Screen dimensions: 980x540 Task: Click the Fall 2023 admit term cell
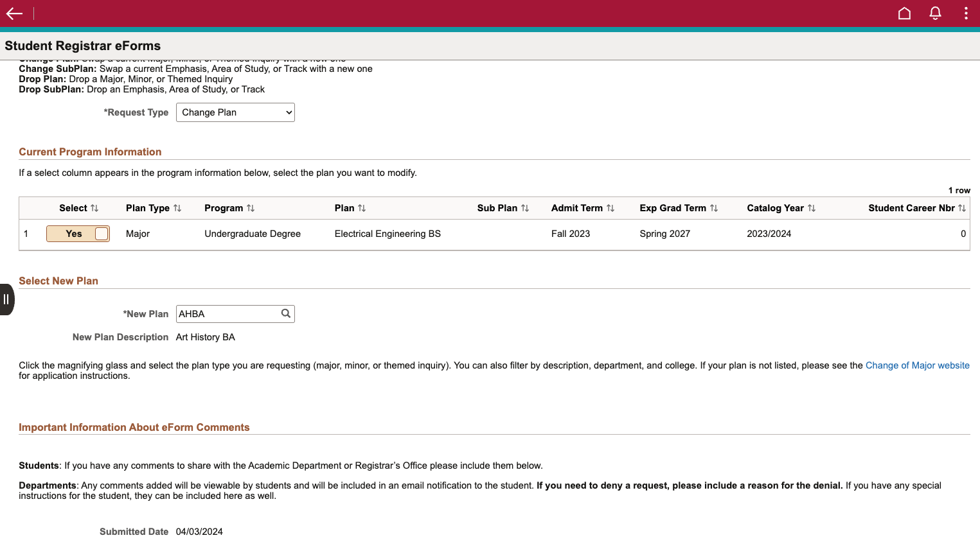click(571, 234)
